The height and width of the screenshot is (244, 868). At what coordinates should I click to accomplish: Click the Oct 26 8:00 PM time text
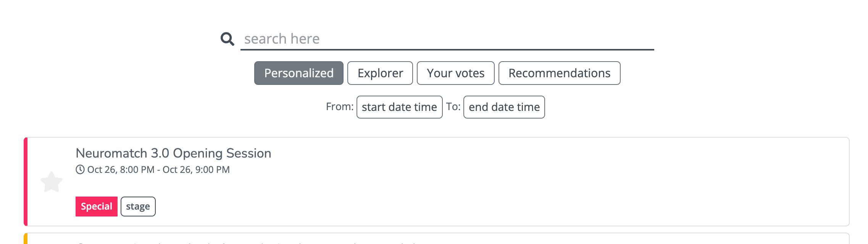click(x=121, y=170)
